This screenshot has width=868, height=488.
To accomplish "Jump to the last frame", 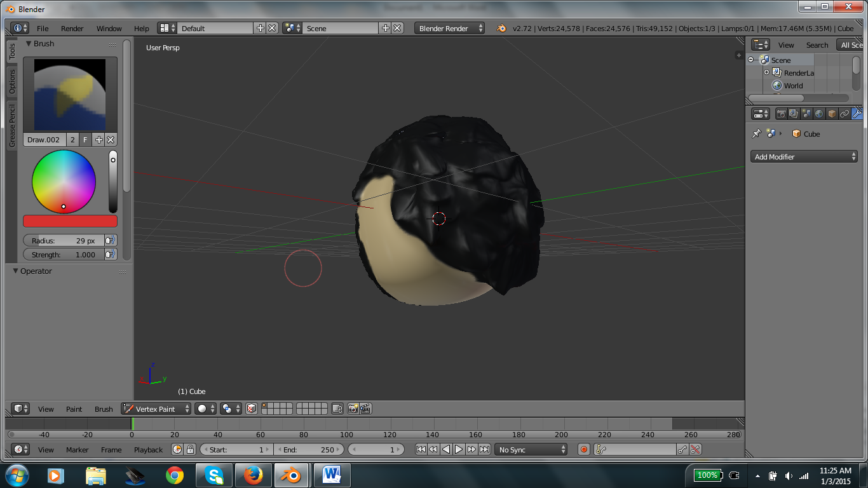I will coord(484,449).
